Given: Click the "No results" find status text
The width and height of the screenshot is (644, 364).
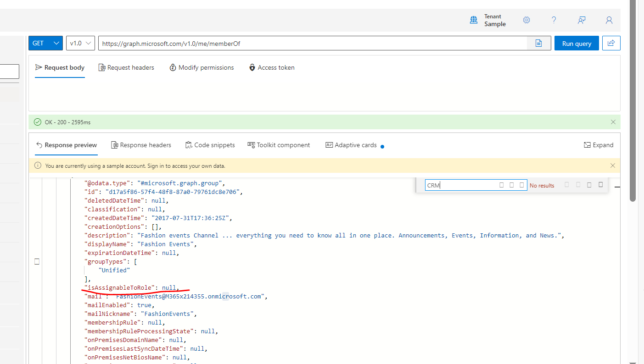Looking at the screenshot, I should 542,186.
